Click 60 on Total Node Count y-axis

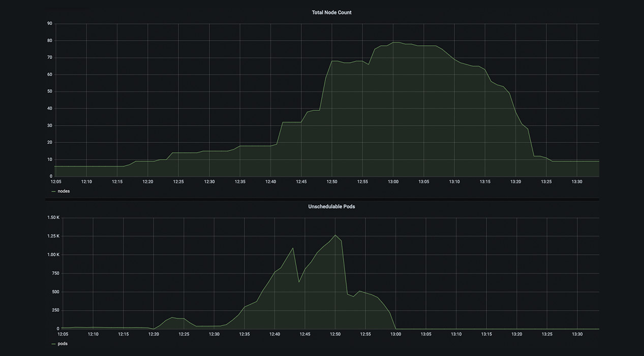[x=49, y=74]
